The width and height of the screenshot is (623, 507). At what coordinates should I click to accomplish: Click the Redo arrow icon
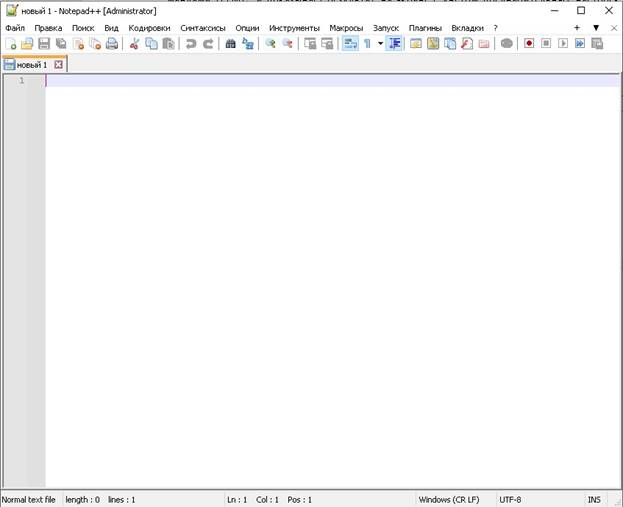tap(208, 44)
